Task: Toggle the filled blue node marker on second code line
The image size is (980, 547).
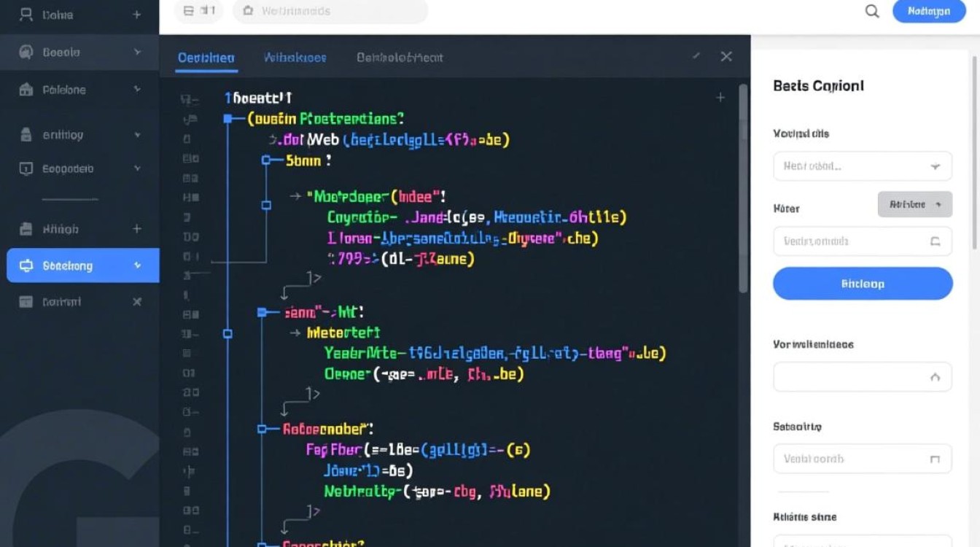Action: point(228,118)
